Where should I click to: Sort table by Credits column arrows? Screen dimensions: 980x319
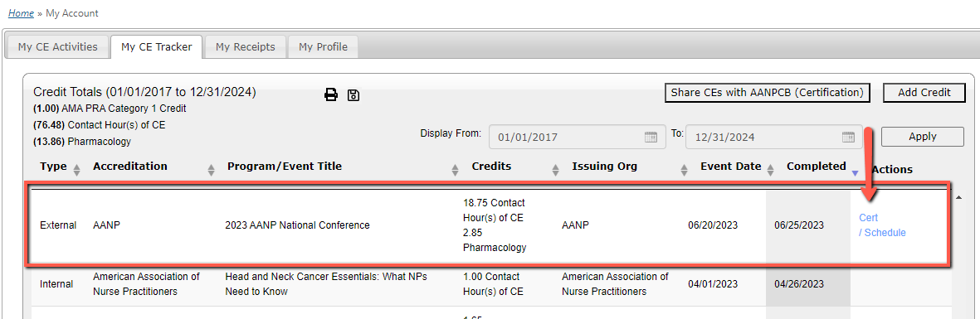coord(556,169)
